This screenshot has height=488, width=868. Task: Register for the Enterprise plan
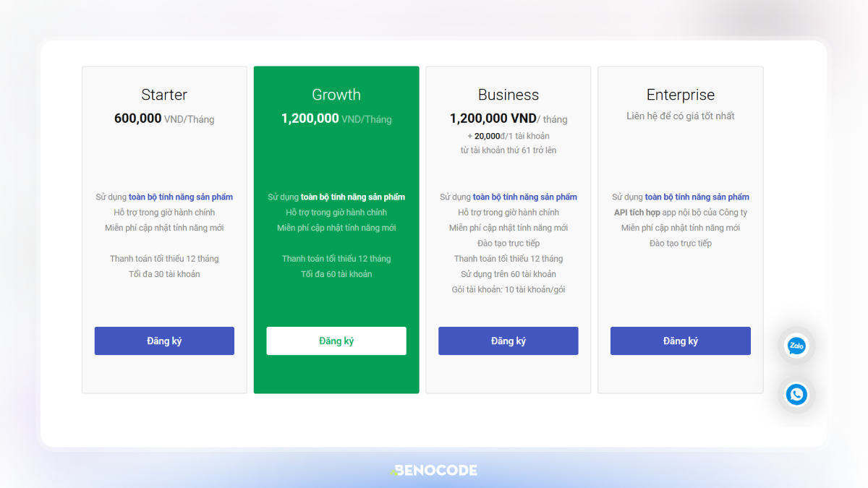tap(681, 341)
